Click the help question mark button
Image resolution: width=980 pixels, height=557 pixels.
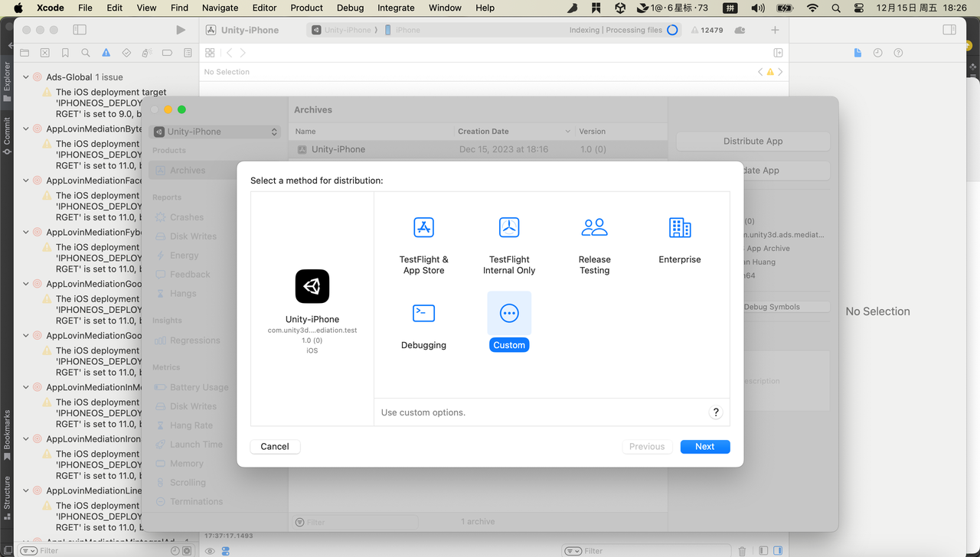point(715,412)
